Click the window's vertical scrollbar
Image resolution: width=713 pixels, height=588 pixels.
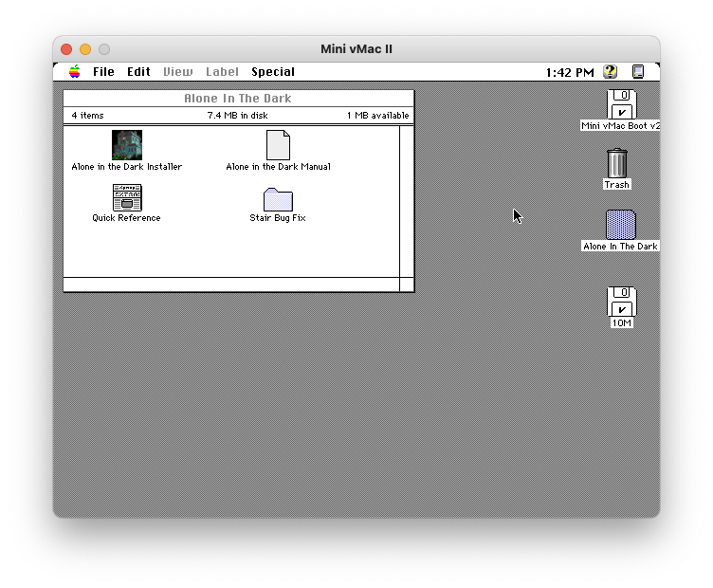point(407,201)
